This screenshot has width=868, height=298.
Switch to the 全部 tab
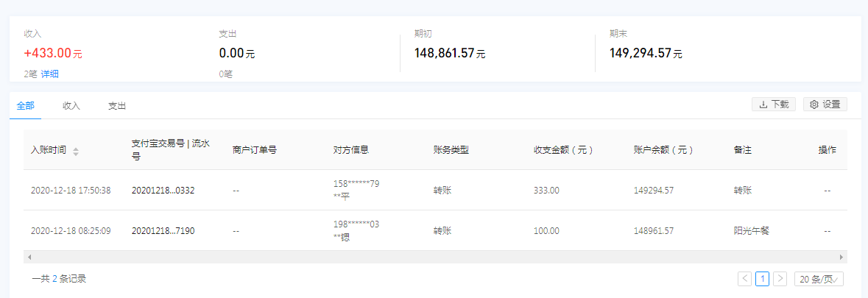[25, 106]
